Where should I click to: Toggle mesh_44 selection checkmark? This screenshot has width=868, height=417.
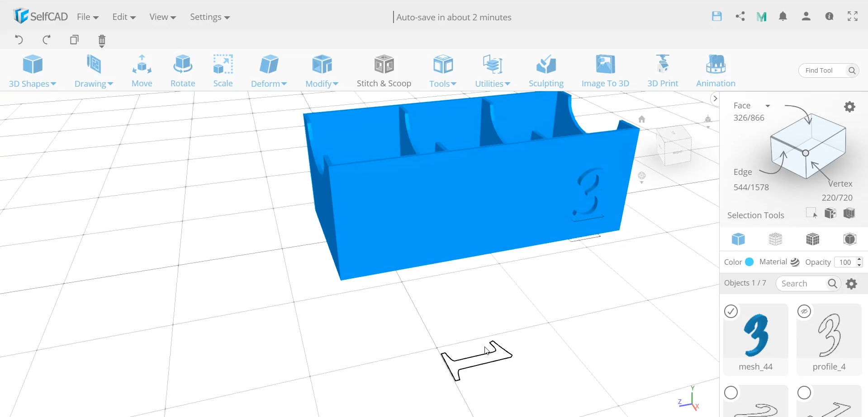pos(731,311)
